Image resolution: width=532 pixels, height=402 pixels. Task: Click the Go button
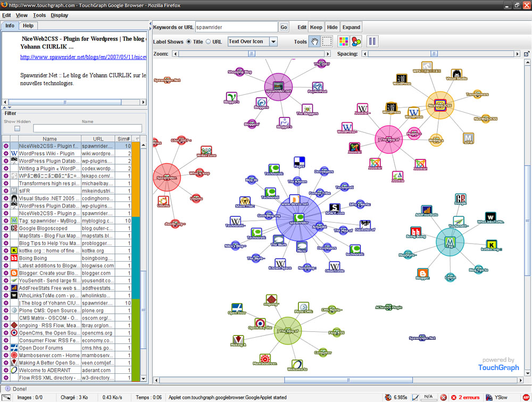click(x=284, y=27)
